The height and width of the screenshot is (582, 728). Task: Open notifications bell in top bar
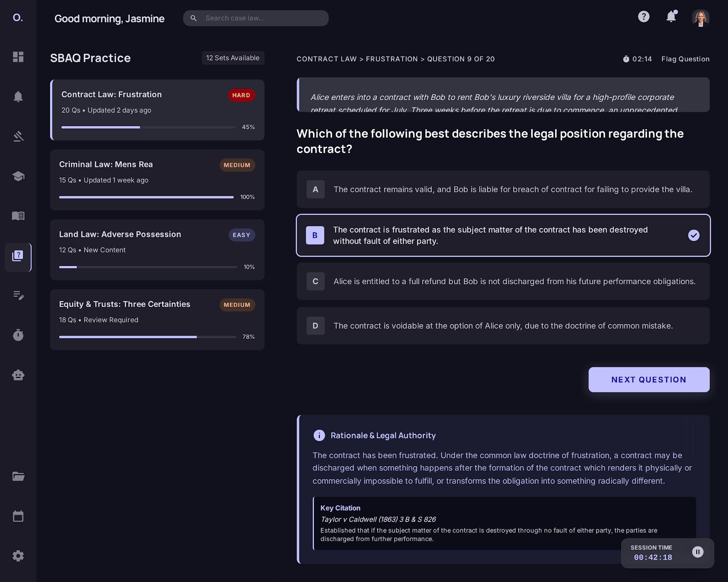coord(671,17)
